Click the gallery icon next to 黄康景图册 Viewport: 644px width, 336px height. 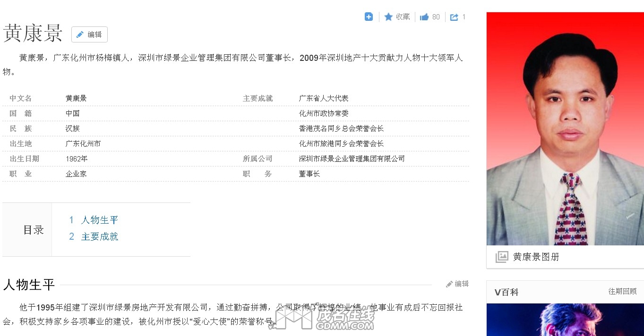(x=502, y=257)
